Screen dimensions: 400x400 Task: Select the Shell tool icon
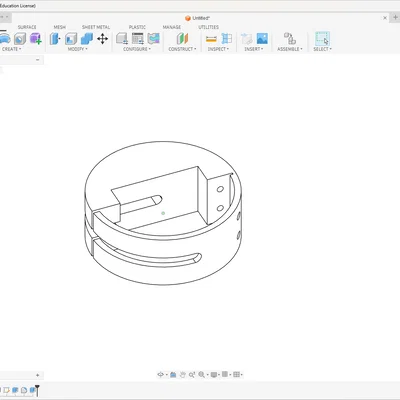[71, 39]
